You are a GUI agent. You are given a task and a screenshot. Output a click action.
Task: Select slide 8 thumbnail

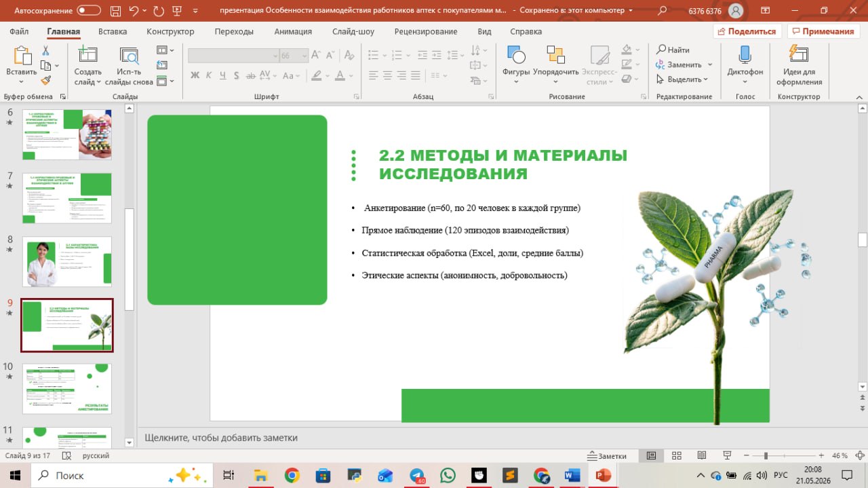click(67, 262)
